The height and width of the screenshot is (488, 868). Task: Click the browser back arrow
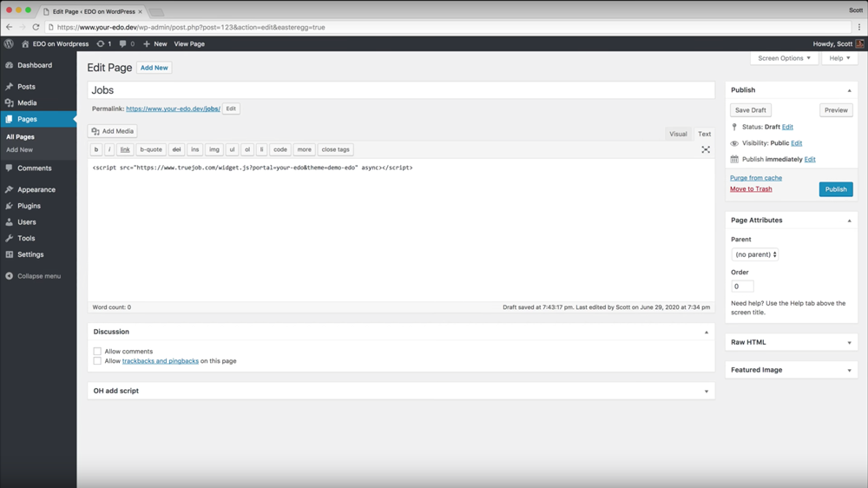click(9, 27)
